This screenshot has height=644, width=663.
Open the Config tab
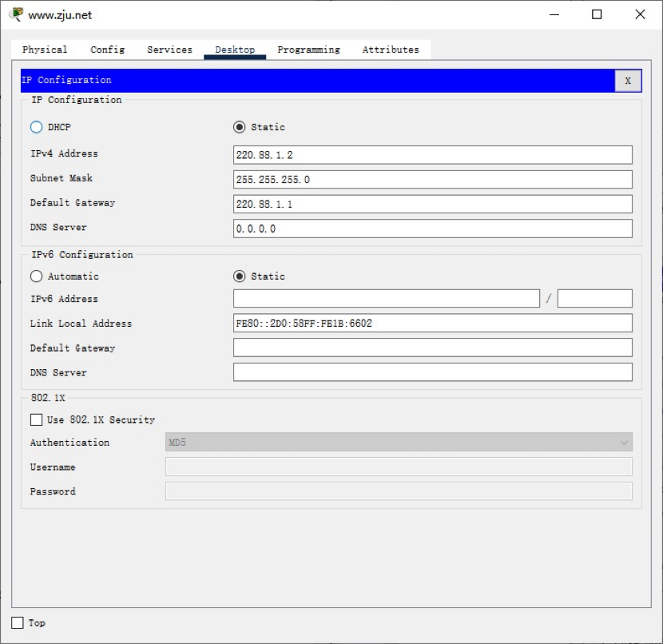(x=107, y=50)
